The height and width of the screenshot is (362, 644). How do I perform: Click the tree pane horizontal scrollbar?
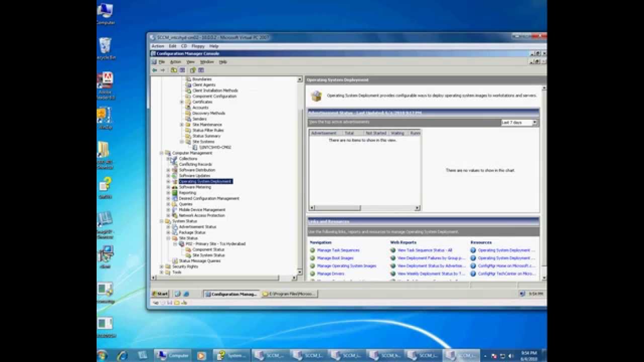pyautogui.click(x=224, y=278)
